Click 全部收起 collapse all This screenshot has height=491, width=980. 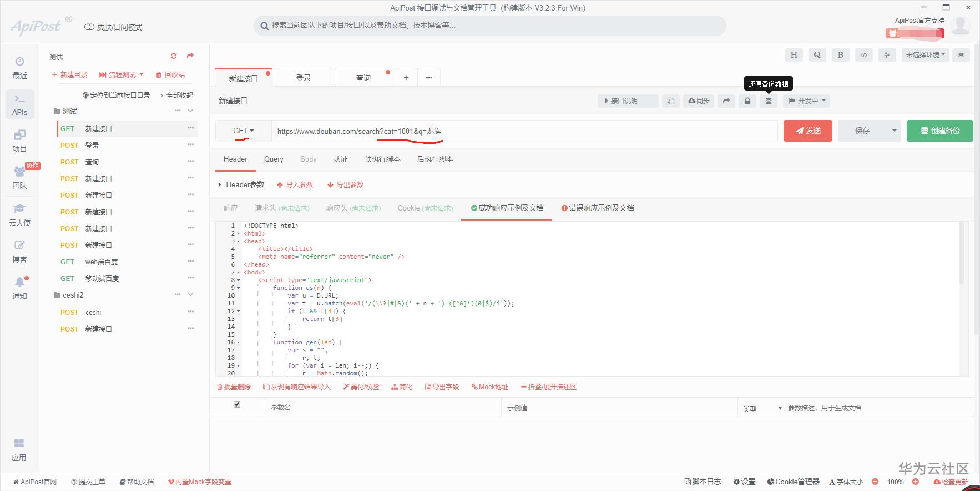(x=177, y=96)
